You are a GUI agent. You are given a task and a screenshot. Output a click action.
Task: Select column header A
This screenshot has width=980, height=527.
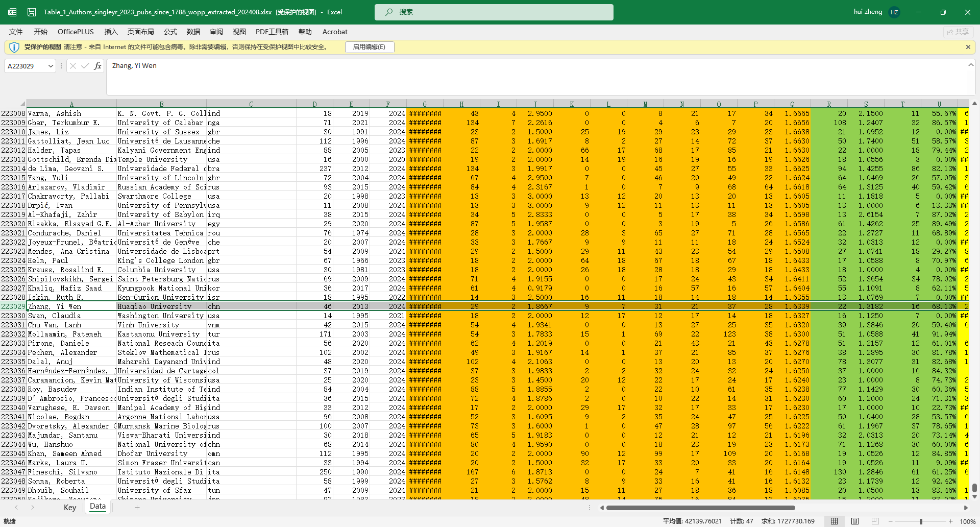click(71, 104)
